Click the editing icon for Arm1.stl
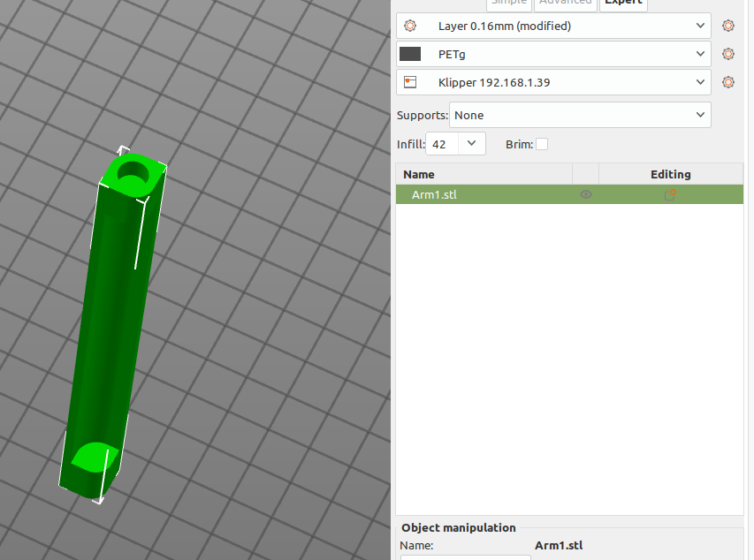 pyautogui.click(x=670, y=195)
